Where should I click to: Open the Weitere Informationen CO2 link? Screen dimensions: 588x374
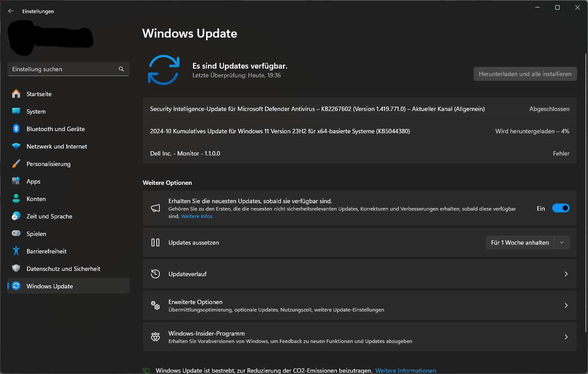tap(406, 371)
